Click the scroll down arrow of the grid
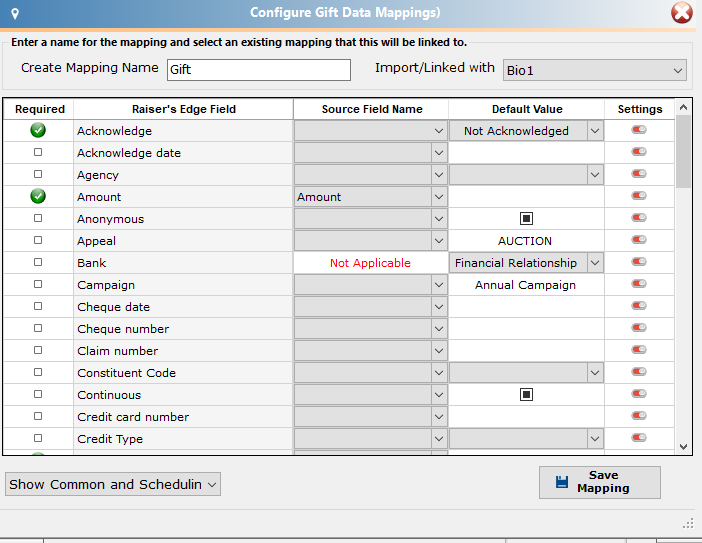This screenshot has width=702, height=543. pos(683,446)
